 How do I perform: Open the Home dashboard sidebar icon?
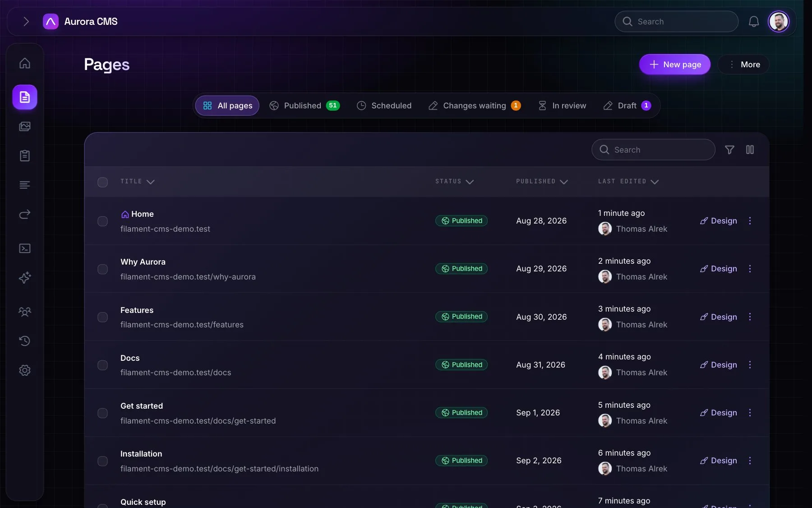[25, 63]
